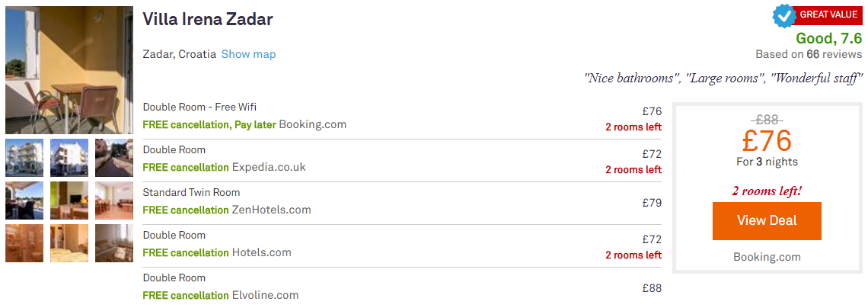
Task: Click the Show map link
Action: [x=248, y=54]
